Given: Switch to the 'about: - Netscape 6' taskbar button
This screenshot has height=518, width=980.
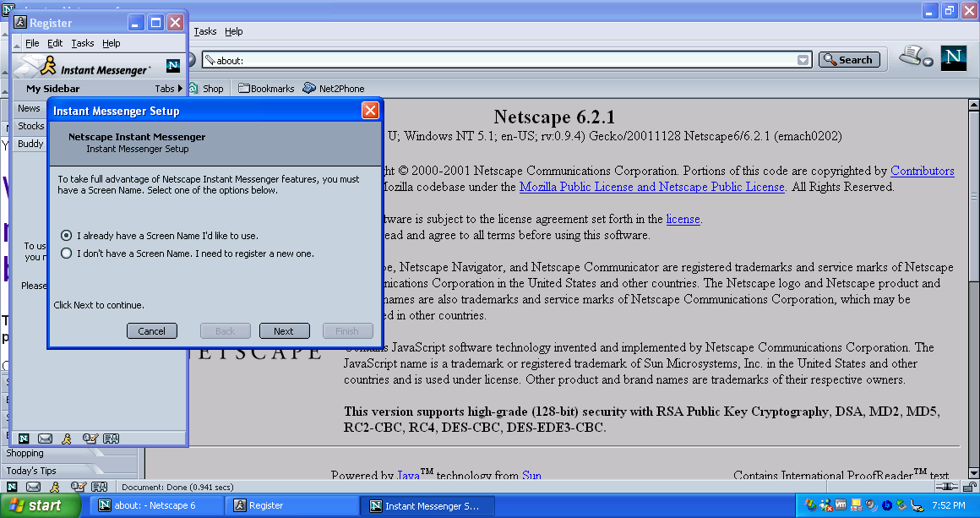Looking at the screenshot, I should 155,505.
